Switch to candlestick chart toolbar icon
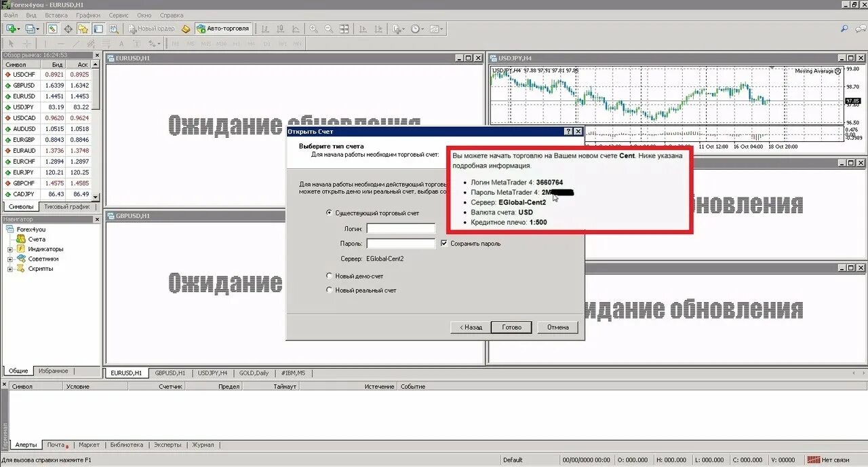Image resolution: width=868 pixels, height=467 pixels. [279, 29]
